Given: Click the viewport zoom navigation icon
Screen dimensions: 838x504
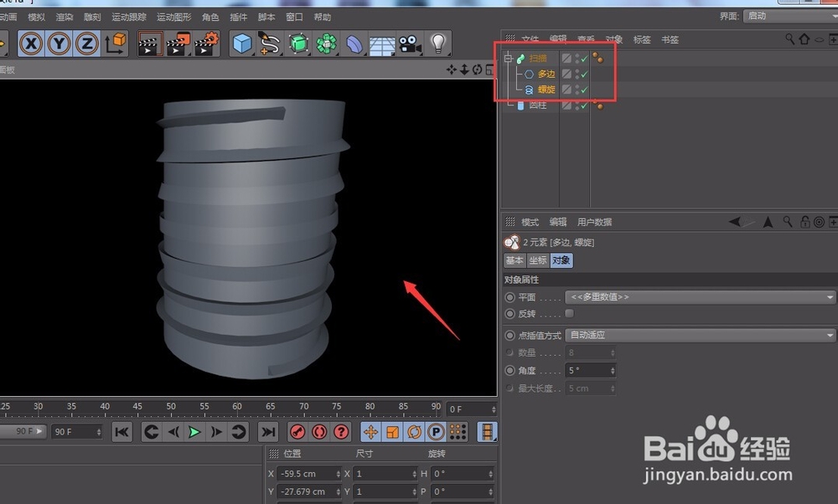Looking at the screenshot, I should (x=464, y=69).
